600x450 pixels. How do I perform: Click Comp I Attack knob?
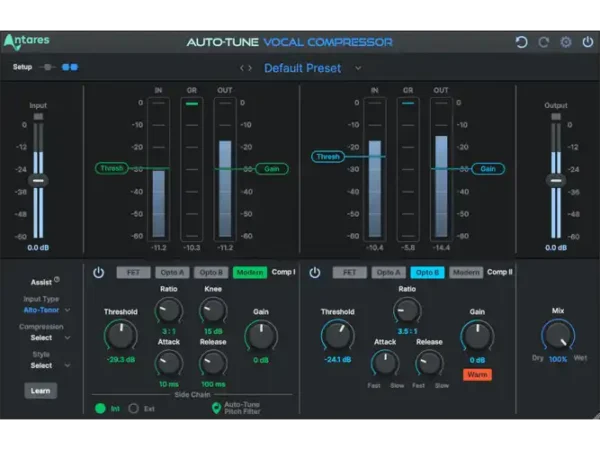[168, 364]
